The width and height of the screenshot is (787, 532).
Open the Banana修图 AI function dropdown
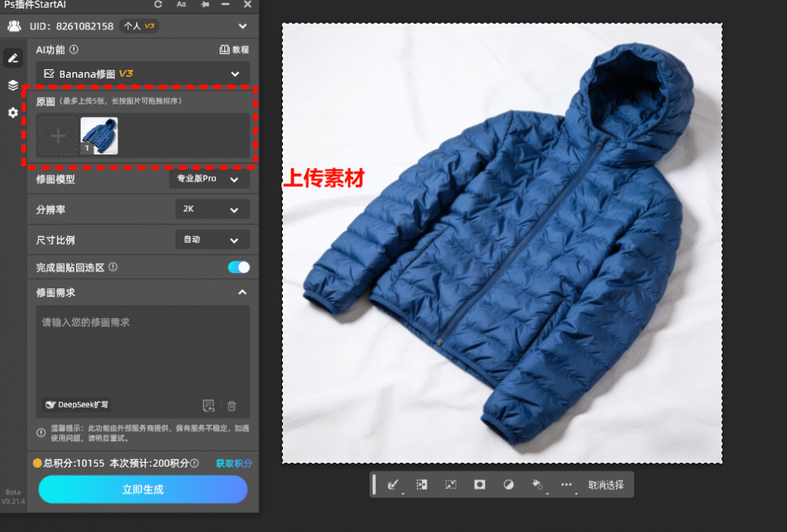click(x=142, y=74)
